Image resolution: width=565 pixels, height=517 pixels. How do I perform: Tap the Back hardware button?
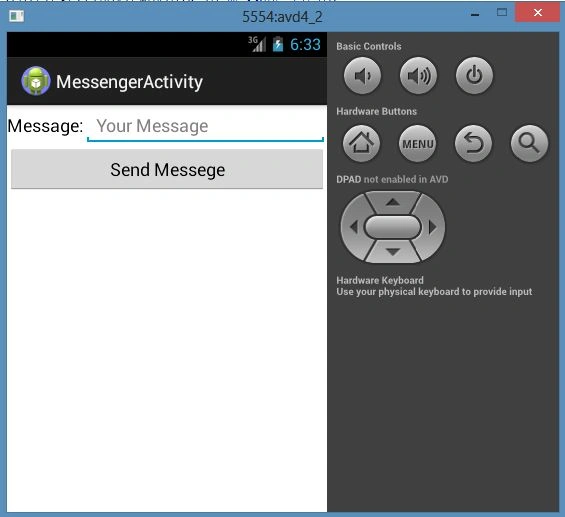click(473, 143)
